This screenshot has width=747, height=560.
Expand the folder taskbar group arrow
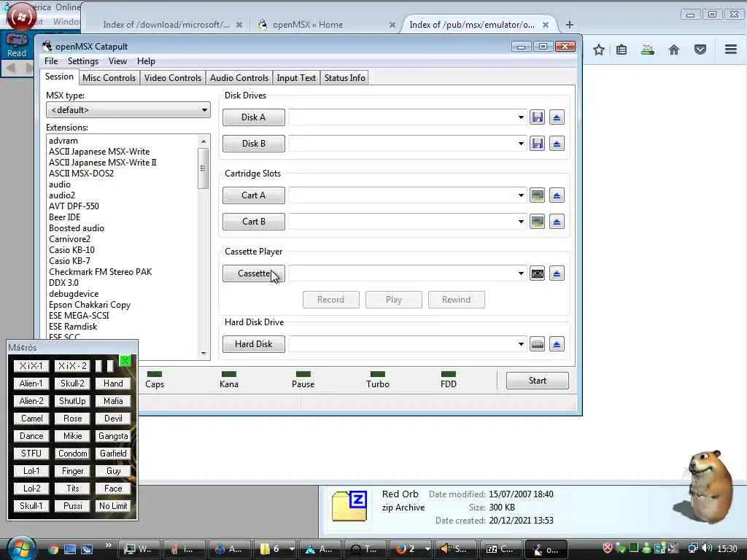click(292, 549)
